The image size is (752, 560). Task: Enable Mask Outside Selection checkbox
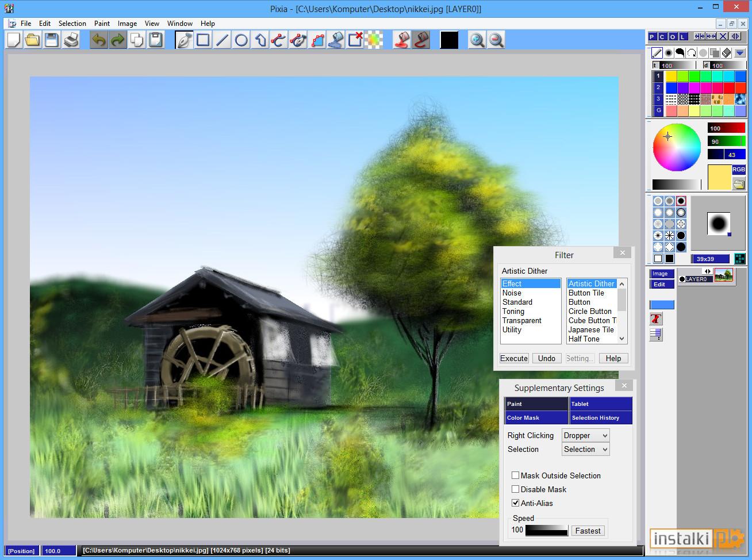coord(516,475)
